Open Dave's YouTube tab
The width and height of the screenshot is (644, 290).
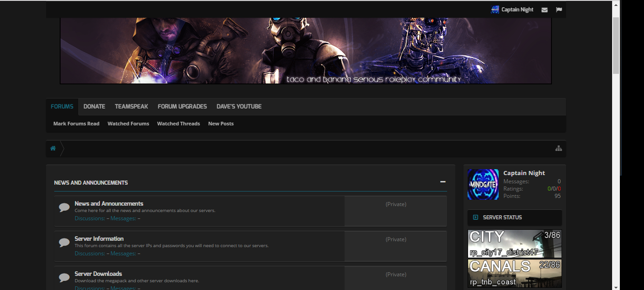[239, 107]
